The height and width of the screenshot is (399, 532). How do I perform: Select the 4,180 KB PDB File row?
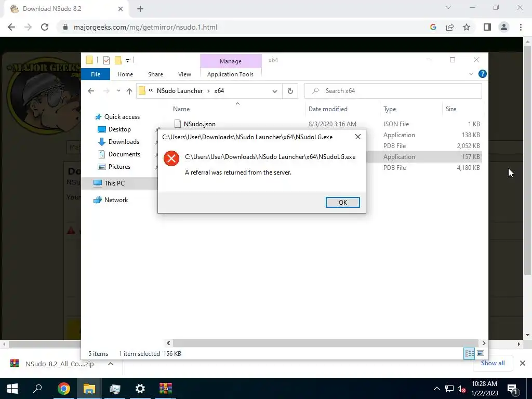point(424,168)
